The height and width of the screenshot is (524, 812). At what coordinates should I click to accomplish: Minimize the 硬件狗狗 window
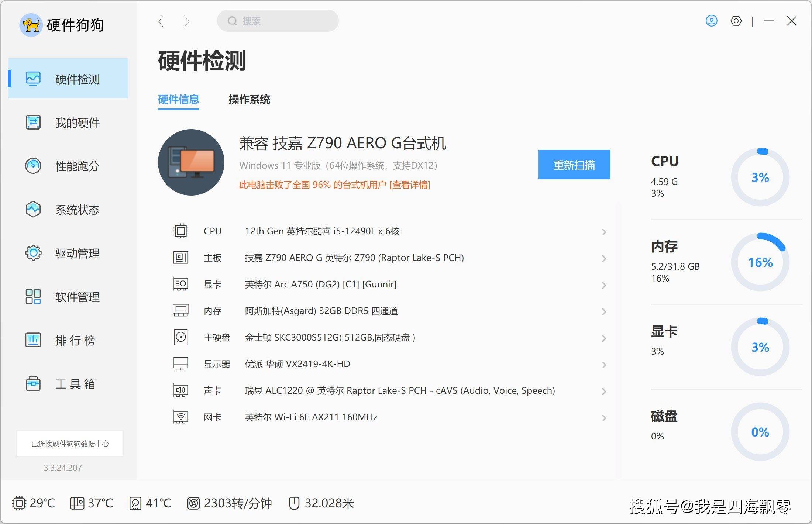(769, 21)
